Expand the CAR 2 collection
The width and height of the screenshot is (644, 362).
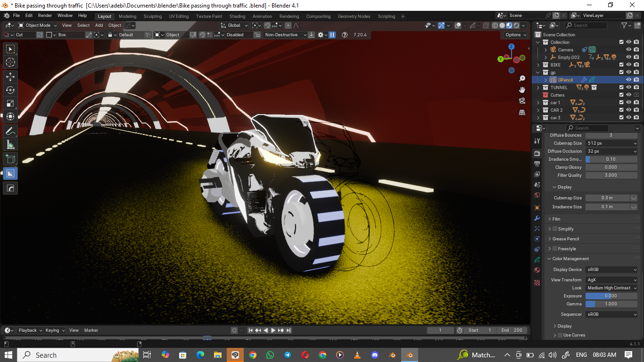pyautogui.click(x=538, y=110)
